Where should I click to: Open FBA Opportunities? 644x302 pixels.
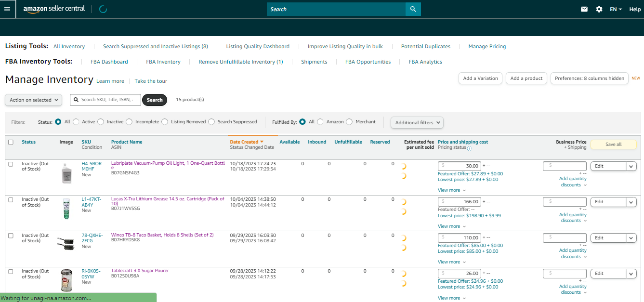pos(368,62)
